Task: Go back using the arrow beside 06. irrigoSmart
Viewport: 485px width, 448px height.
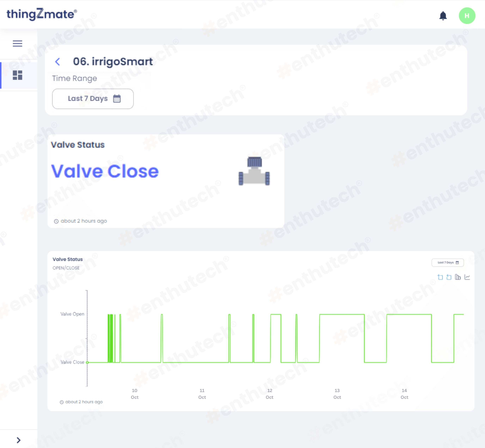Action: point(57,62)
